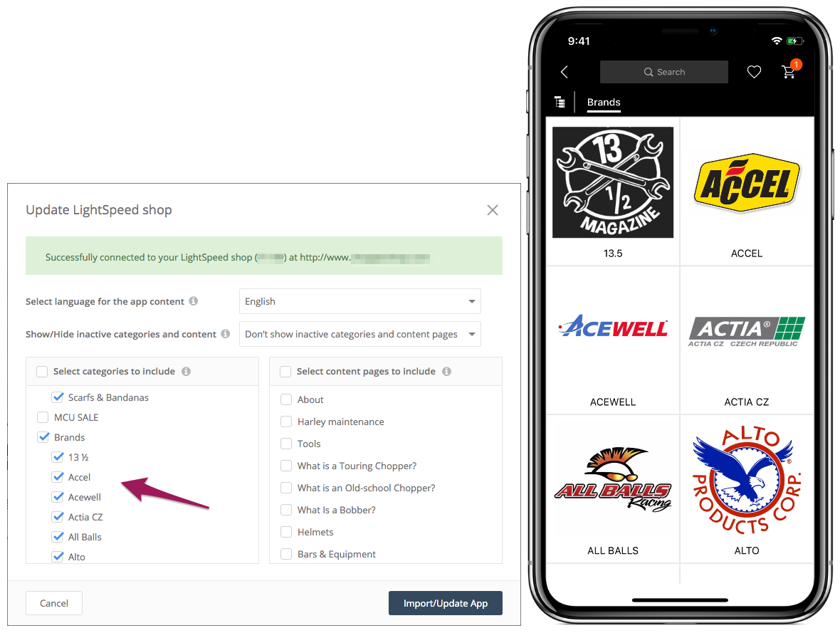Enable the Harley maintenance content page

(286, 422)
